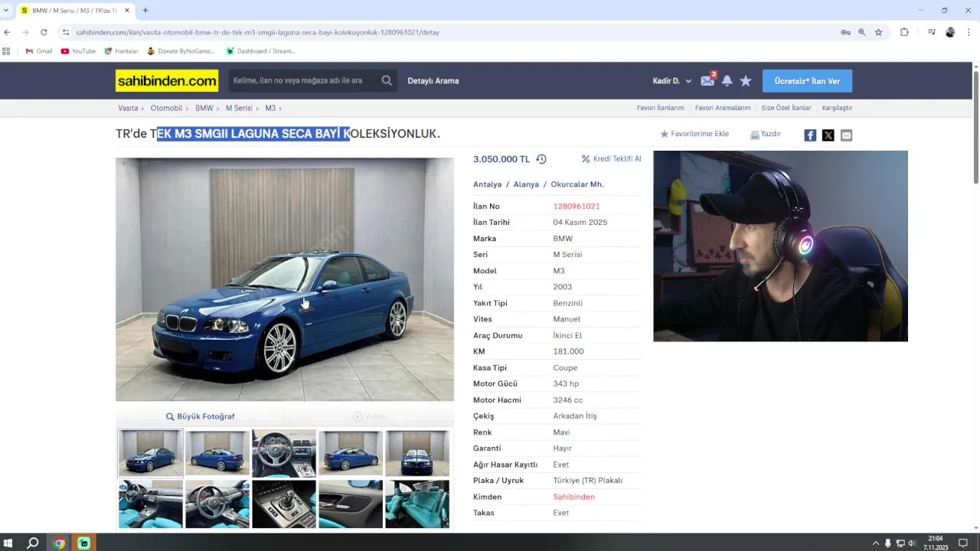Click Antalya location link

tap(487, 184)
